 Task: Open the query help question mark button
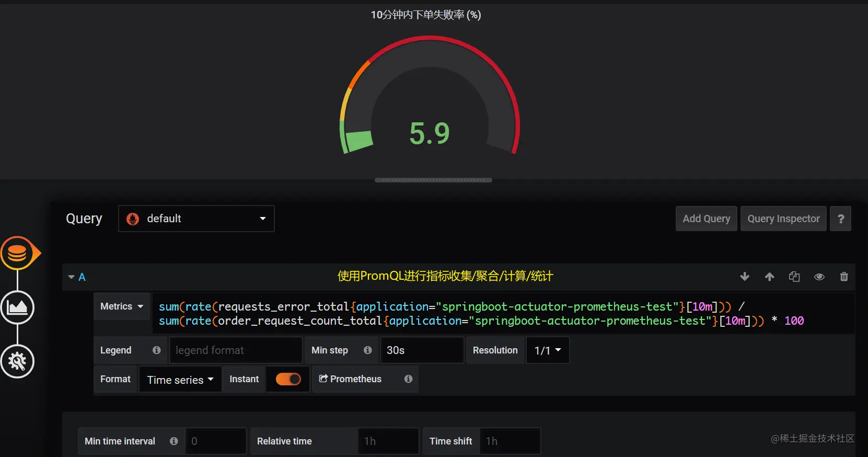click(841, 219)
